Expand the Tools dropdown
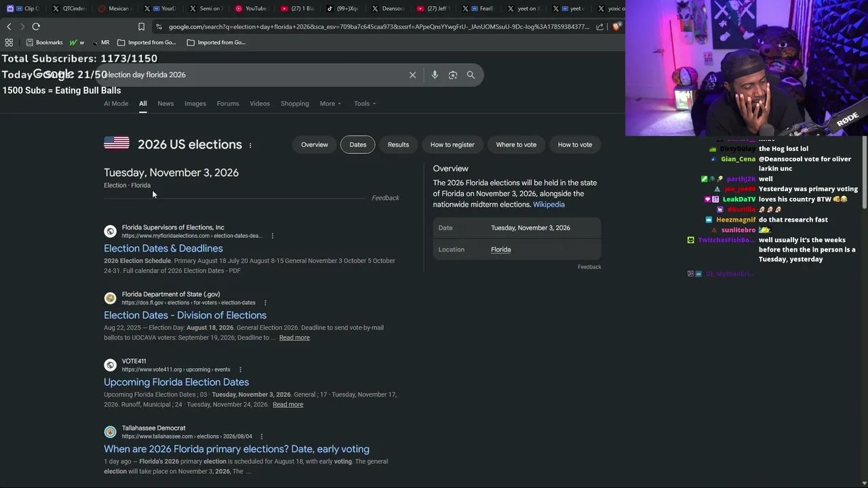 (365, 104)
